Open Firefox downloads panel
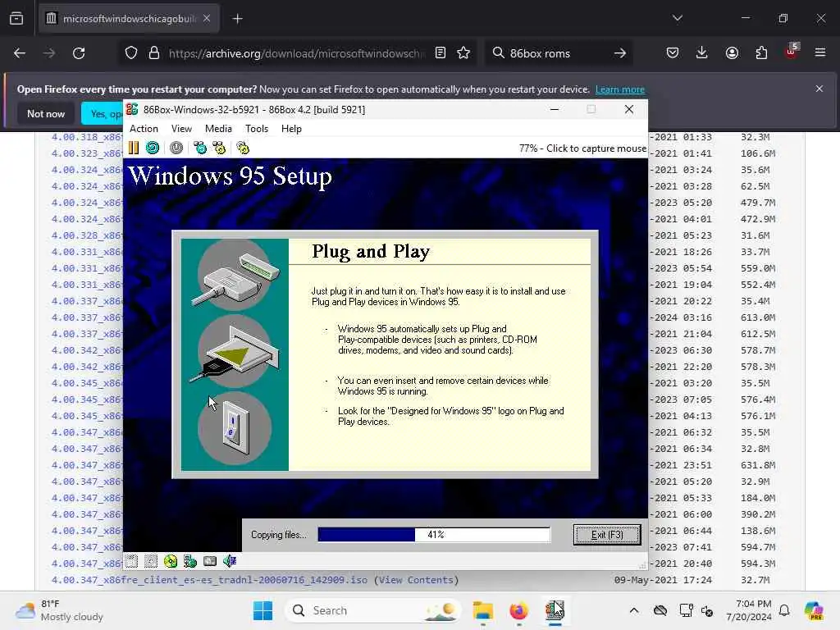The image size is (840, 630). tap(702, 53)
